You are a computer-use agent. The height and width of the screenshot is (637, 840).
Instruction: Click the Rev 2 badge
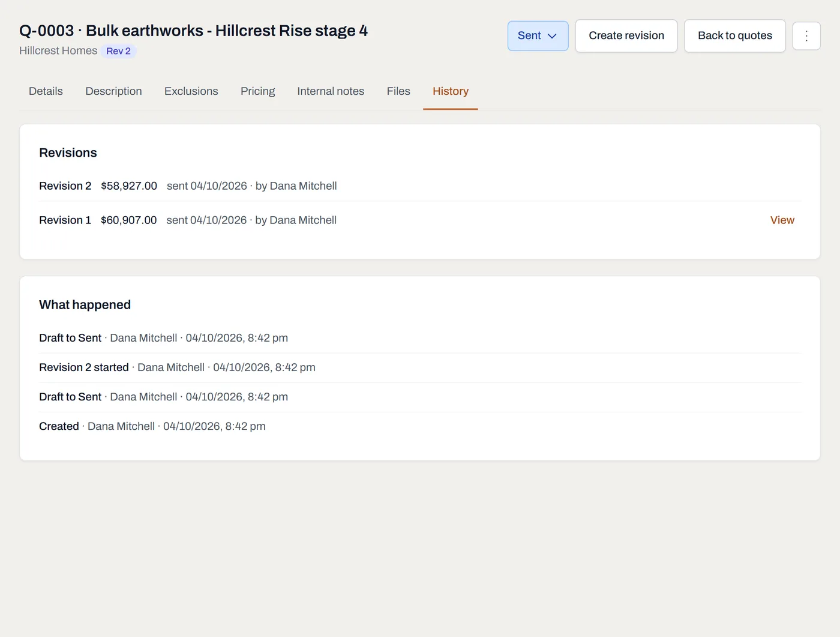[118, 51]
